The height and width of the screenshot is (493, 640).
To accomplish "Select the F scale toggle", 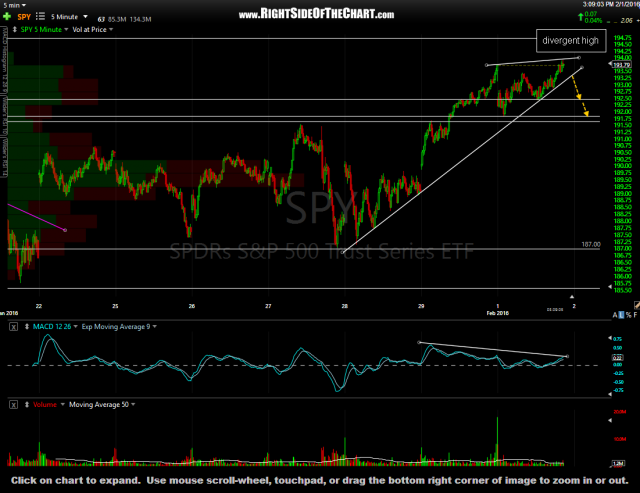I will point(635,315).
